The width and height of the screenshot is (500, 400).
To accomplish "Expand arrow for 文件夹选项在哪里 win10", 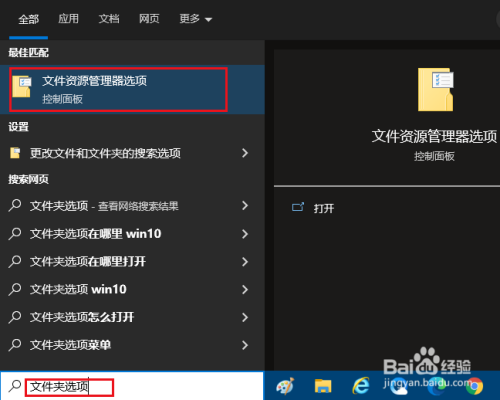I will [x=245, y=234].
